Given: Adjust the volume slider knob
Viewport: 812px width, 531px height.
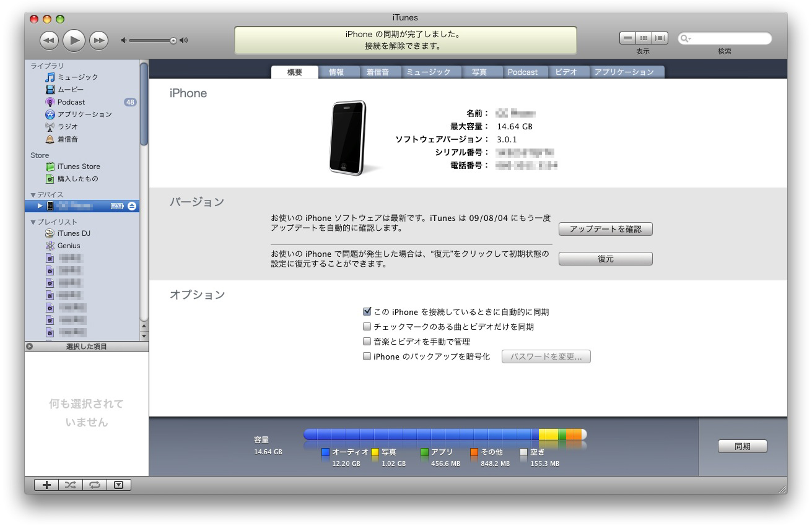Looking at the screenshot, I should pyautogui.click(x=173, y=41).
